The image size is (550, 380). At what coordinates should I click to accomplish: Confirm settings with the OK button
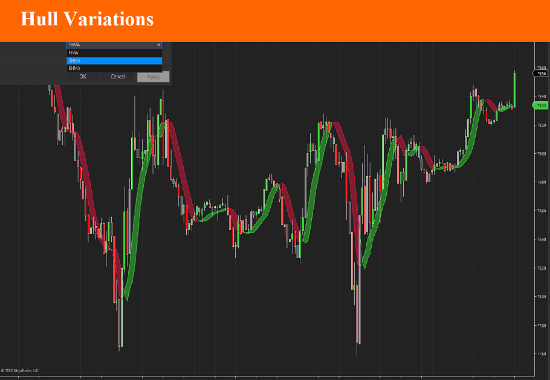pyautogui.click(x=83, y=76)
